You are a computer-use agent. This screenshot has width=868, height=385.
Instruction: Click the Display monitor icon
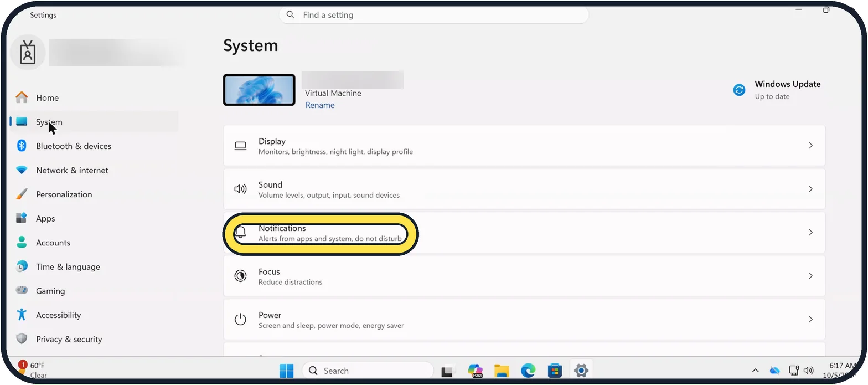coord(240,146)
